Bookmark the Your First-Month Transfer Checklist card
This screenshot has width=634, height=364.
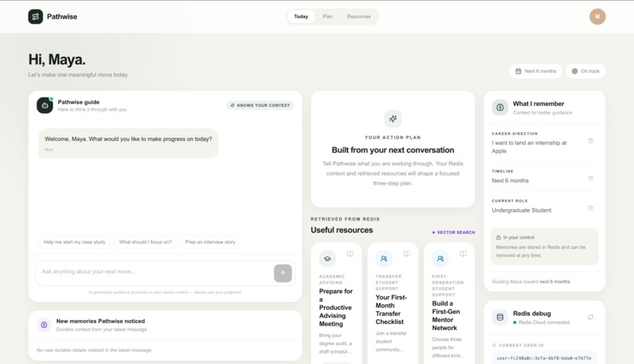407,254
